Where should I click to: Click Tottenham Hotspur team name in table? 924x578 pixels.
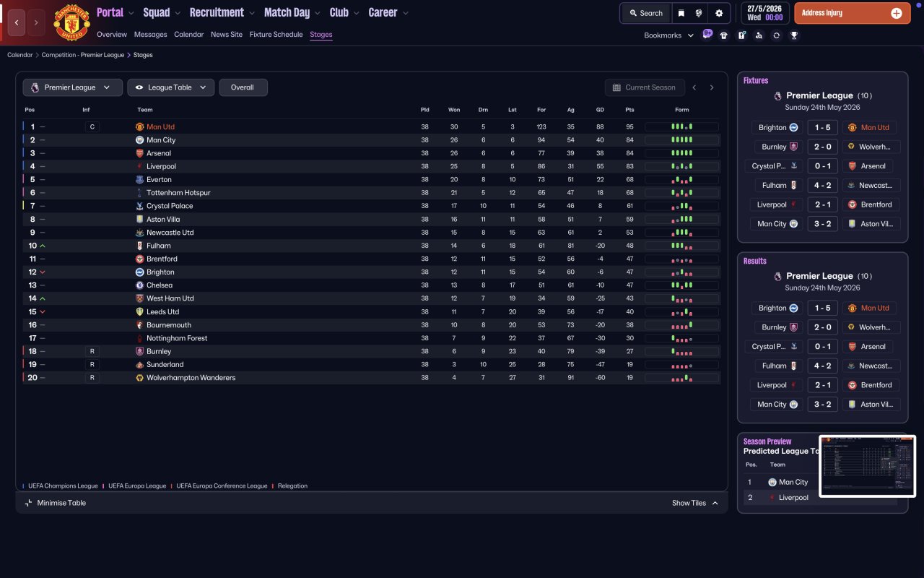pos(178,193)
